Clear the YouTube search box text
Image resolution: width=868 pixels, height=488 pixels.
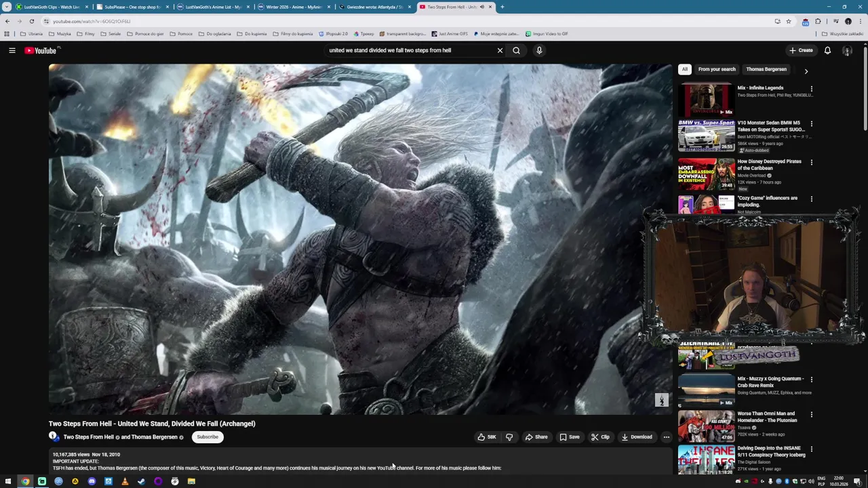(500, 50)
